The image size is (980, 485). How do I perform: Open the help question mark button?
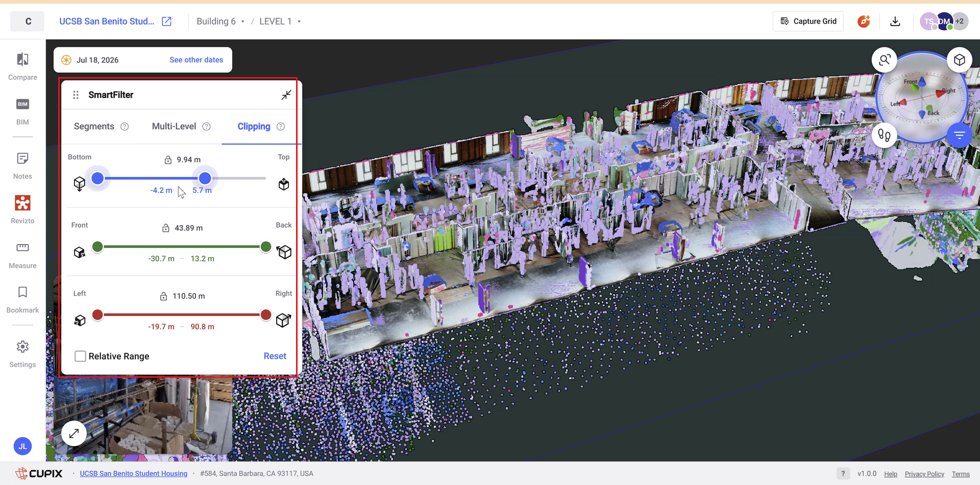[x=843, y=474]
